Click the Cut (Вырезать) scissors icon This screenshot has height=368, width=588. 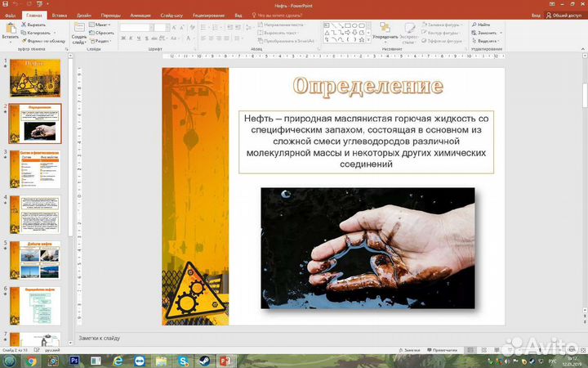coord(24,25)
